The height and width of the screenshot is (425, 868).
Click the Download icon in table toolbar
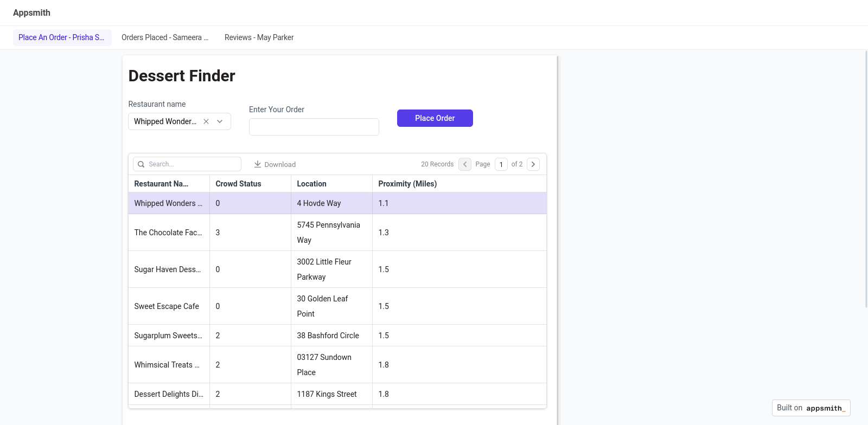coord(258,164)
